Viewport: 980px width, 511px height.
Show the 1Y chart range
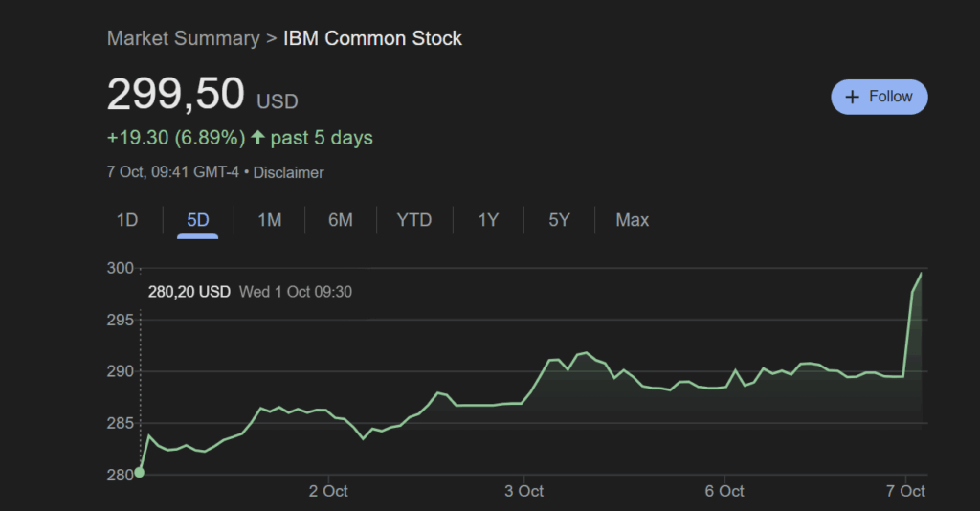[488, 220]
